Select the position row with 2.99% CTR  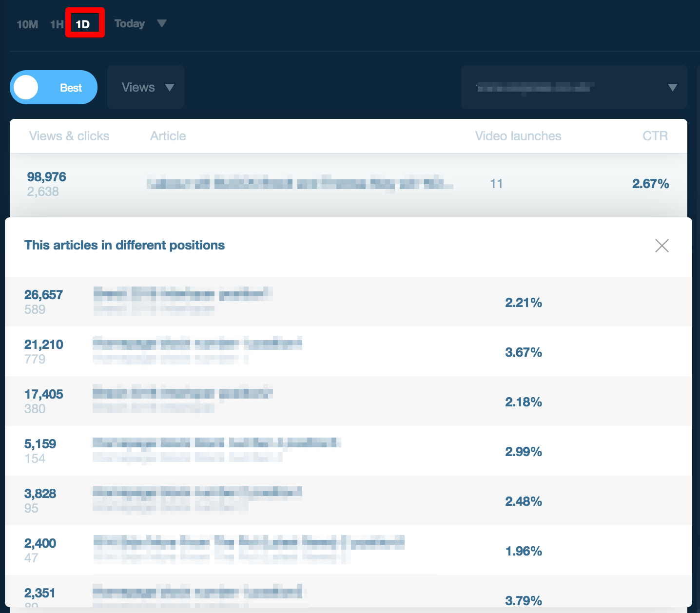click(x=349, y=451)
